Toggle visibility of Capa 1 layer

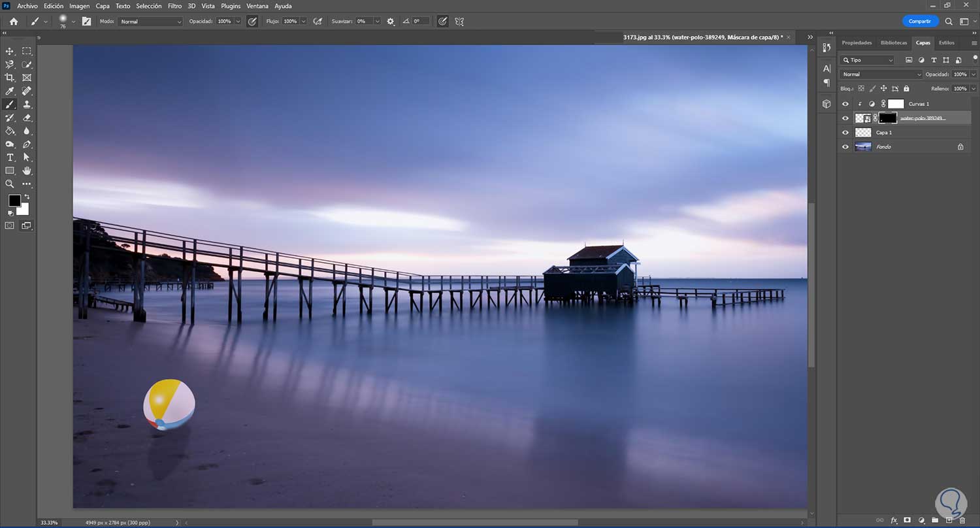pyautogui.click(x=845, y=133)
